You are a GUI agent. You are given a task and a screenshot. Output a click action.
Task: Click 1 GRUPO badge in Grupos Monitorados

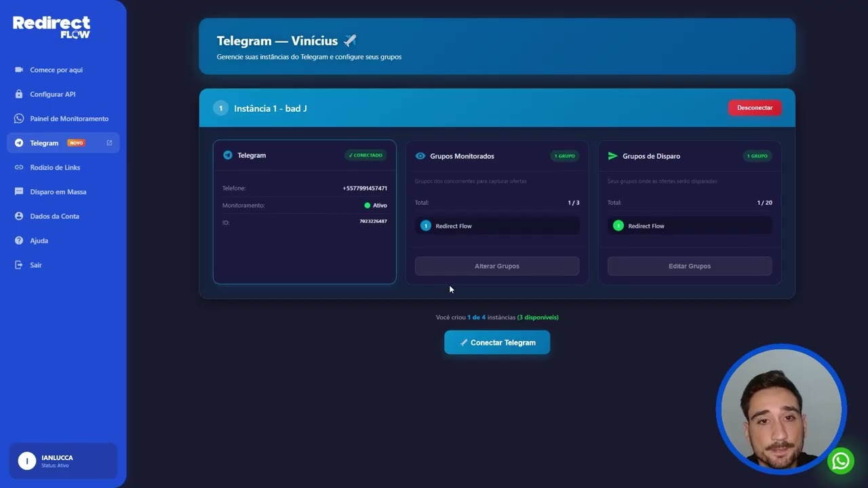click(565, 156)
